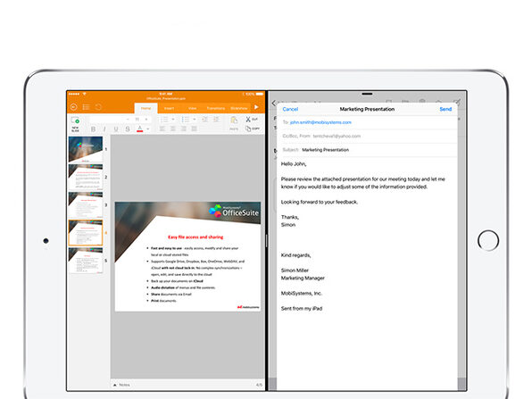Apply the red font color
Image resolution: width=532 pixels, height=399 pixels.
pyautogui.click(x=140, y=129)
